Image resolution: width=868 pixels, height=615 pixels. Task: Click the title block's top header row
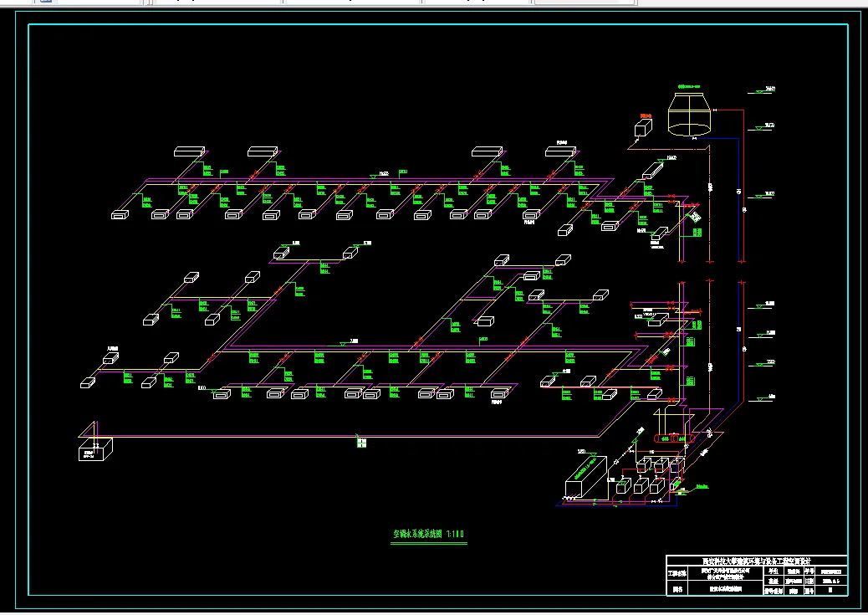pyautogui.click(x=756, y=561)
